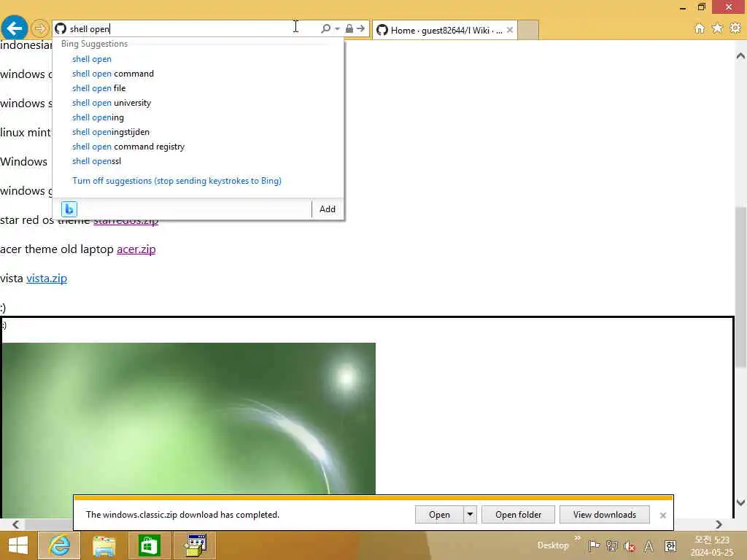
Task: Click horizontal scrollbar right arrow
Action: (x=719, y=524)
